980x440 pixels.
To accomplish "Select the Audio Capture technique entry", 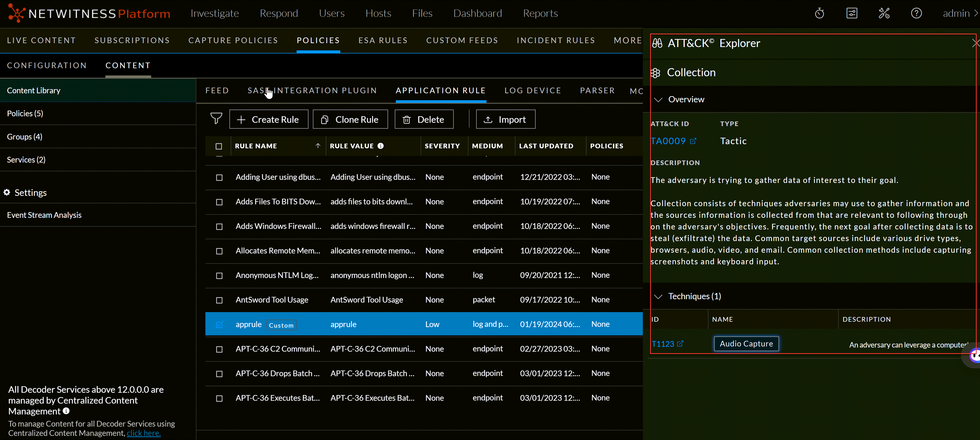I will (x=746, y=343).
